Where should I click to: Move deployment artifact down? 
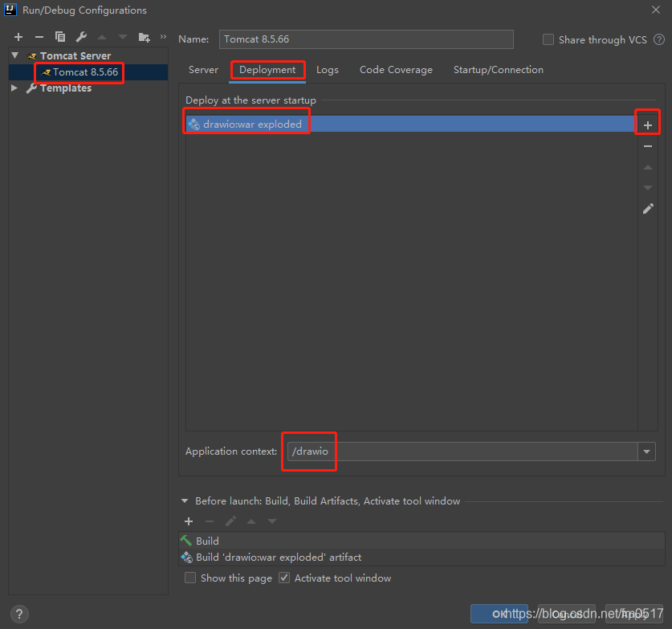click(x=648, y=188)
